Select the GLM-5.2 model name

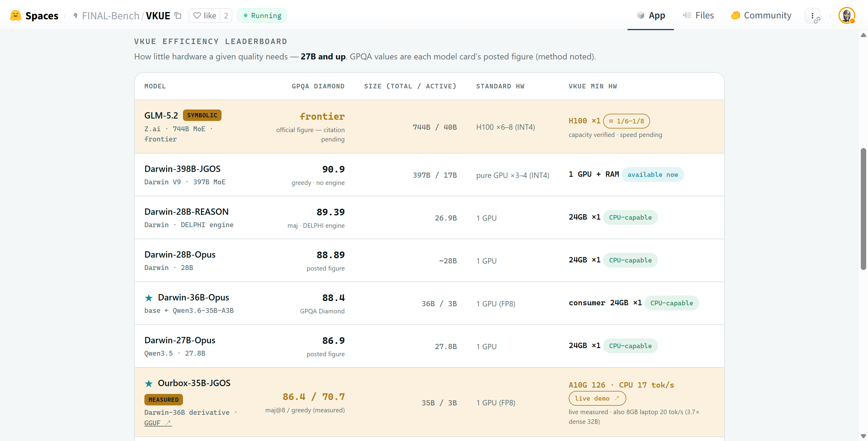tap(161, 115)
